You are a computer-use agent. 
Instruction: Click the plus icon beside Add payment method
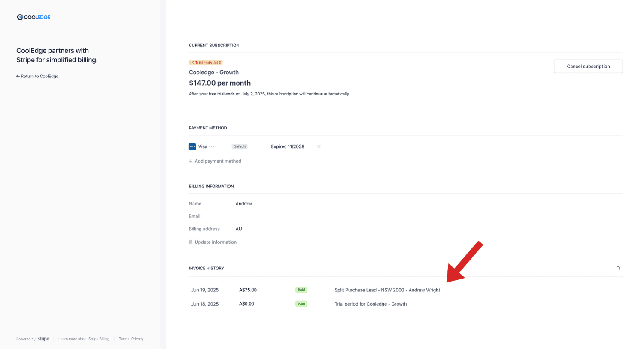click(x=191, y=162)
